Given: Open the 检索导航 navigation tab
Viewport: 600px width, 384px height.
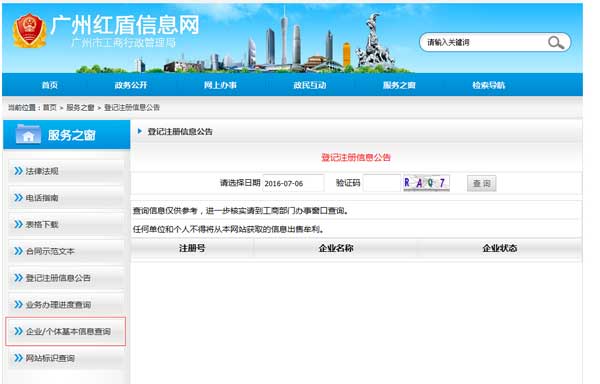Looking at the screenshot, I should click(x=489, y=85).
